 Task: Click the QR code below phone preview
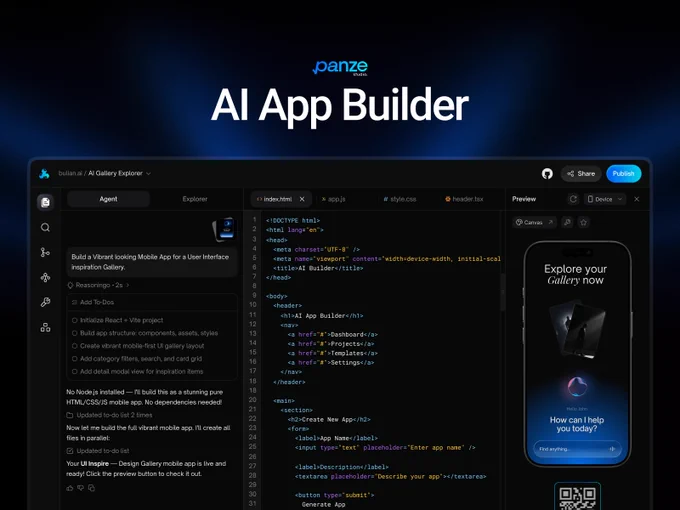pyautogui.click(x=577, y=497)
